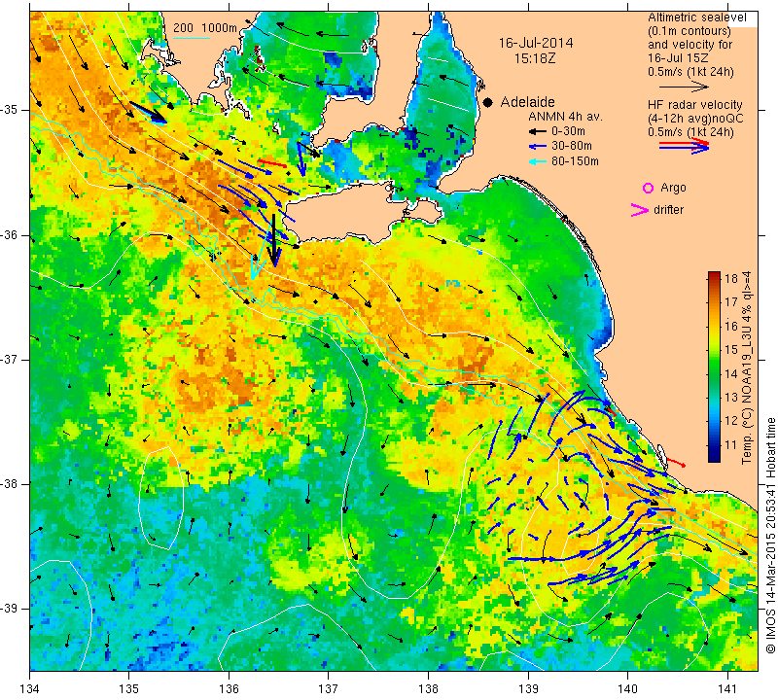778x700 pixels.
Task: Click the latitude axis label '-37'
Action: coord(10,359)
